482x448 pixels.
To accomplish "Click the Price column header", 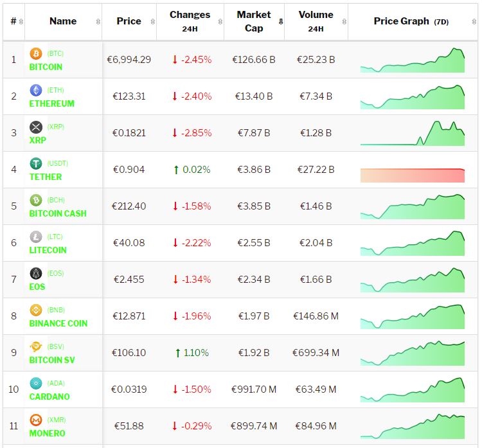I will 129,21.
